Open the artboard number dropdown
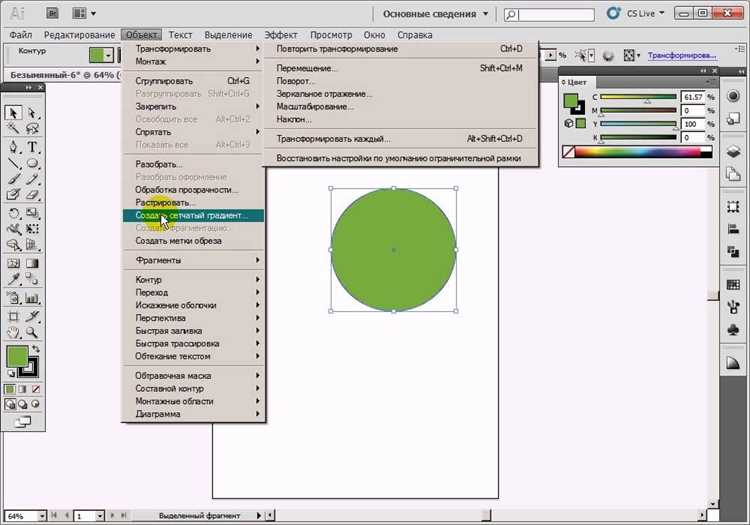 99,516
